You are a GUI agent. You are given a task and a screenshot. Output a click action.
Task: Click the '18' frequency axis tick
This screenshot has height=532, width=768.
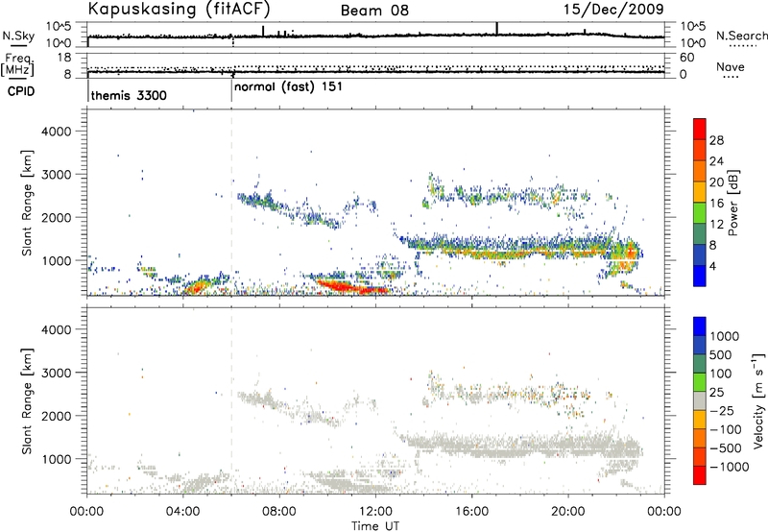pos(64,58)
